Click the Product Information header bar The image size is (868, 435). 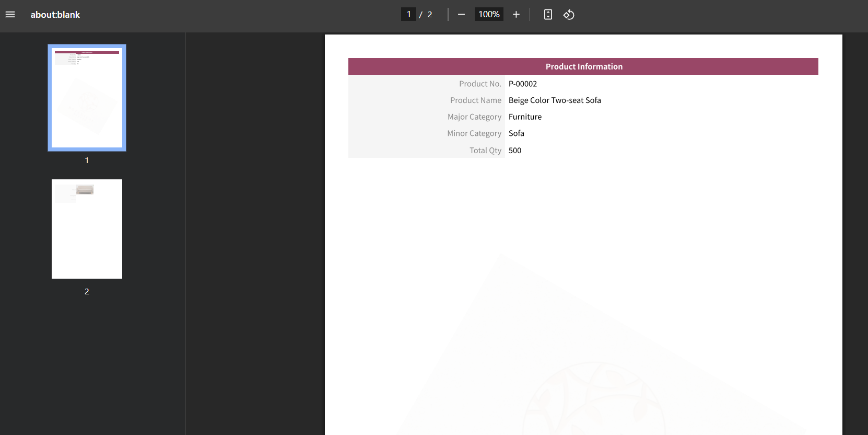click(x=583, y=66)
